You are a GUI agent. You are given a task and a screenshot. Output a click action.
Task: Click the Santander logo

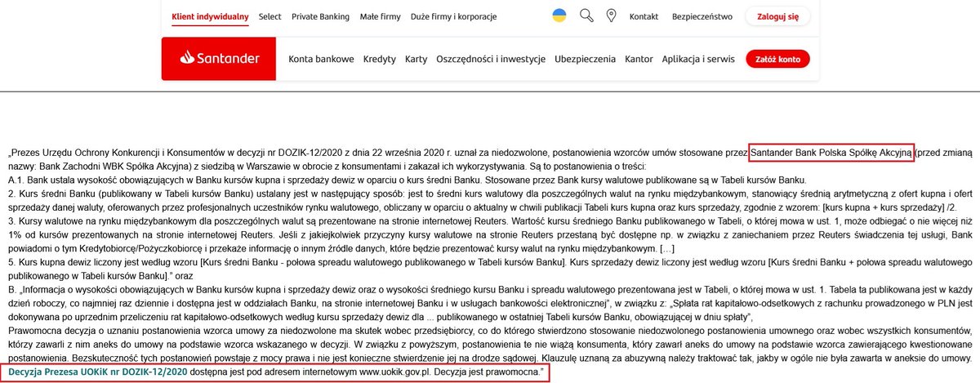218,59
